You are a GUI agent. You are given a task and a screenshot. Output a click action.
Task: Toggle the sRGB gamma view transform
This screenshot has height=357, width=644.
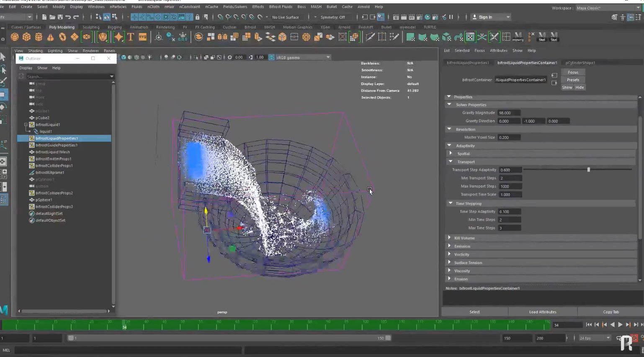271,57
